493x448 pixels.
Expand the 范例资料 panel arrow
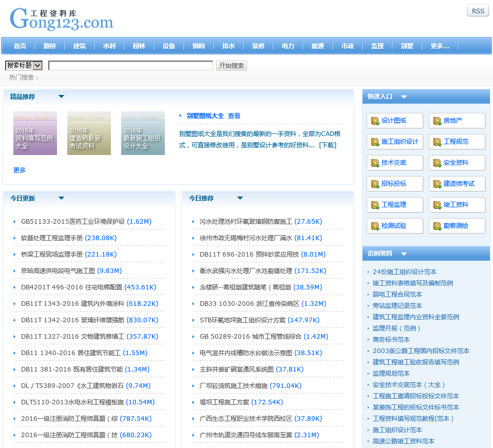404,254
